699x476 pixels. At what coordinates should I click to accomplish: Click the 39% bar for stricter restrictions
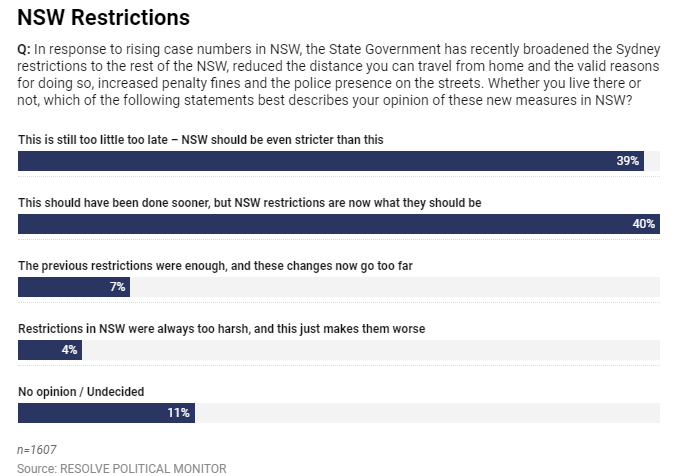(x=331, y=161)
